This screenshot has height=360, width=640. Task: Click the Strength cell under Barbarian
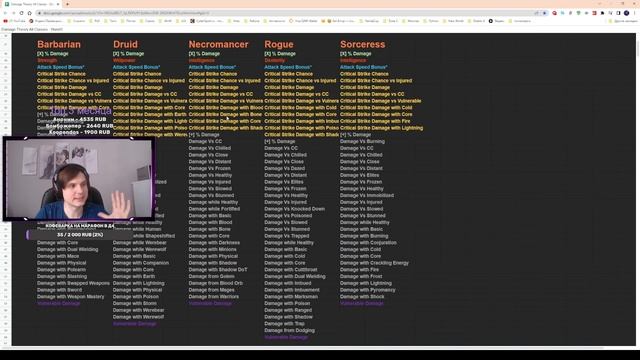47,60
